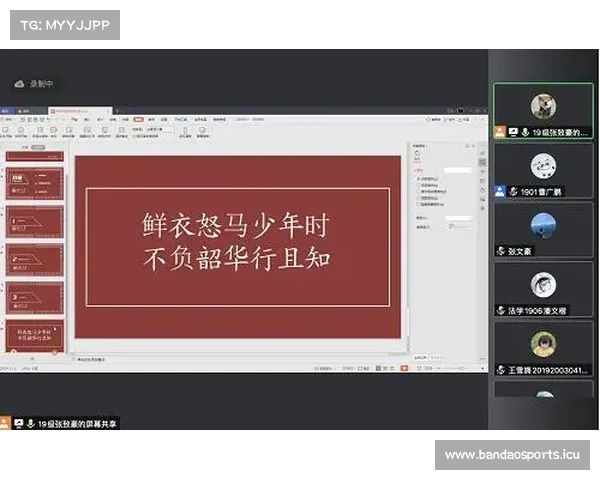Click the 放映设置 icon in the ribbon

point(69,130)
